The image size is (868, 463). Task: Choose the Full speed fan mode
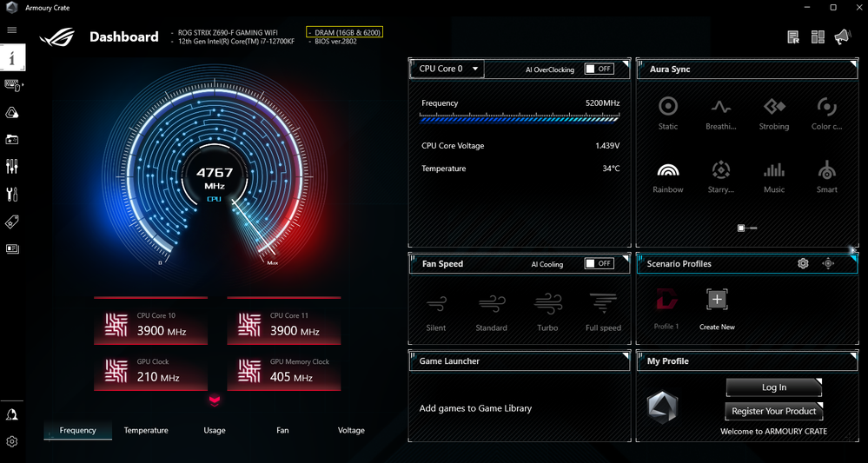(603, 312)
